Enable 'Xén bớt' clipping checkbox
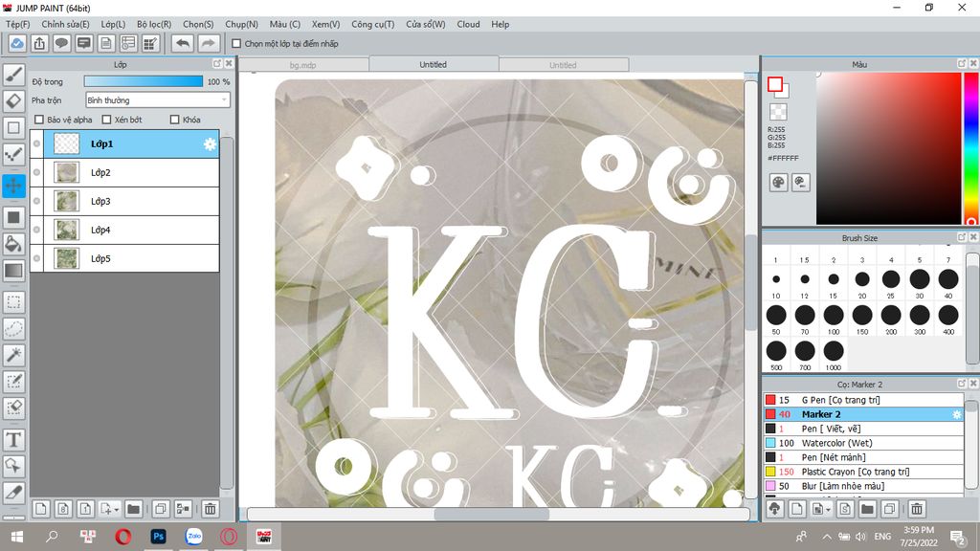 [x=106, y=120]
